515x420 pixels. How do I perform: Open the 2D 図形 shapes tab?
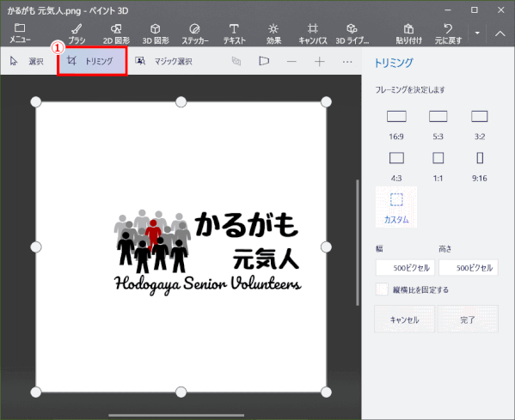tap(116, 33)
